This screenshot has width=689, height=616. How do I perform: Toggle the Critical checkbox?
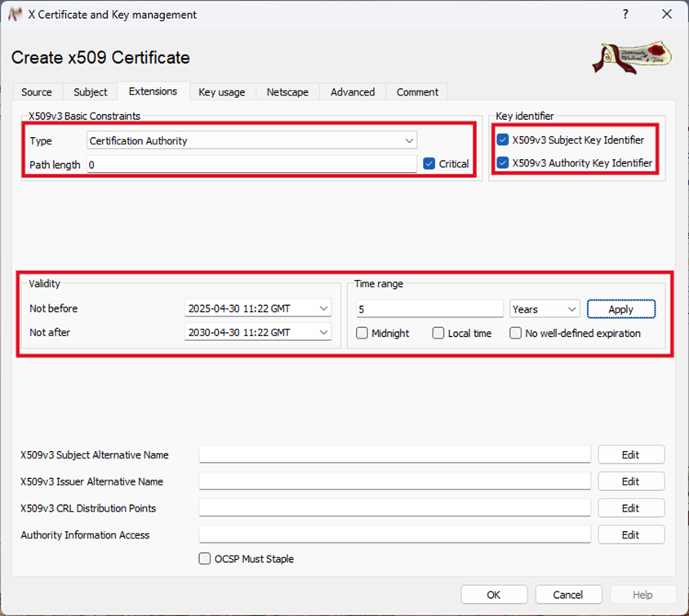click(x=430, y=164)
